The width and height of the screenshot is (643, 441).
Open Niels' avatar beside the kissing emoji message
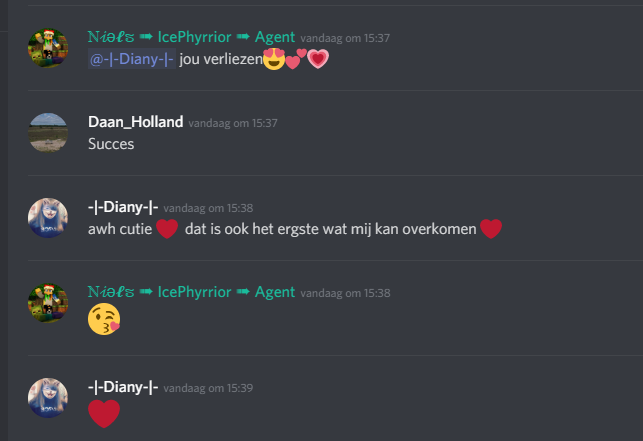point(48,303)
